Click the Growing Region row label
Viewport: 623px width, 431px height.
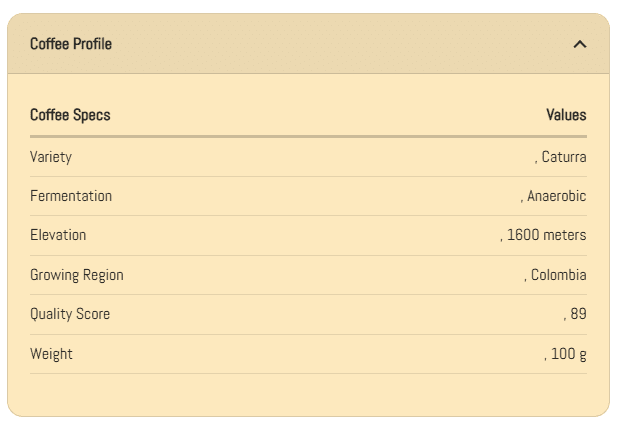(77, 275)
